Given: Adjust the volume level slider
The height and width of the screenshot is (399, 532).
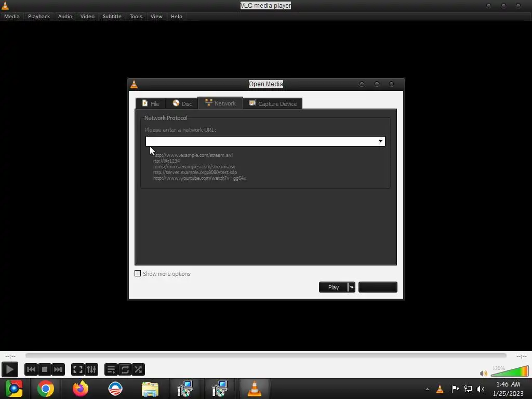Looking at the screenshot, I should [x=510, y=371].
